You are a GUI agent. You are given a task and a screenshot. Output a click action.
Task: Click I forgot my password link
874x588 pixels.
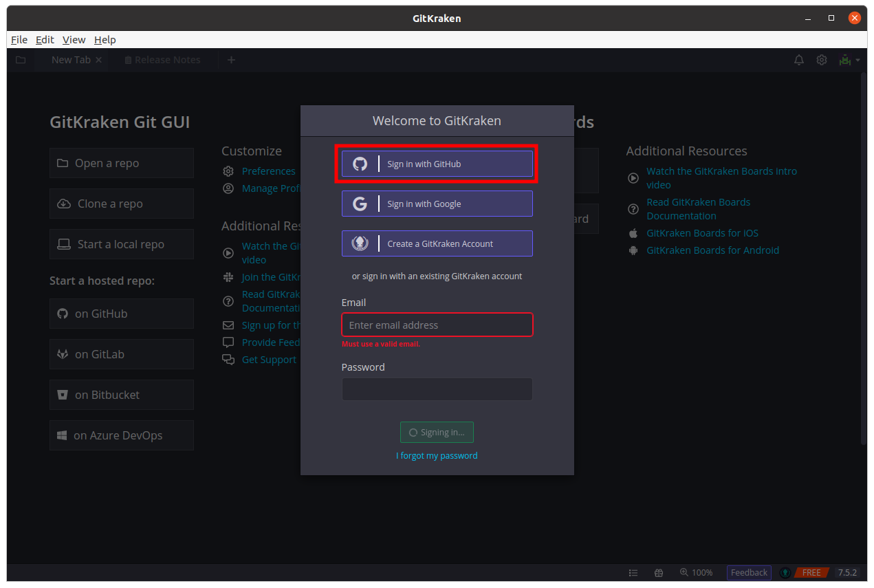tap(437, 455)
